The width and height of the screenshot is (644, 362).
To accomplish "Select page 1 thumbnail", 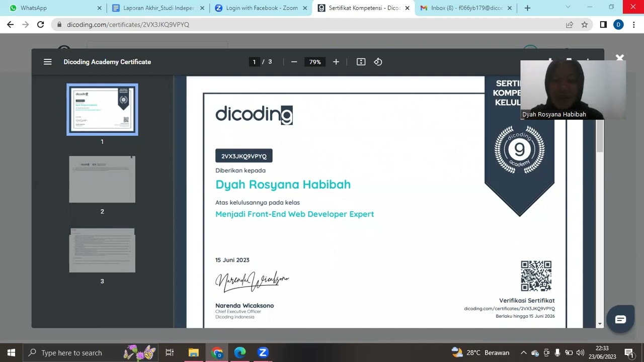I will click(x=102, y=110).
